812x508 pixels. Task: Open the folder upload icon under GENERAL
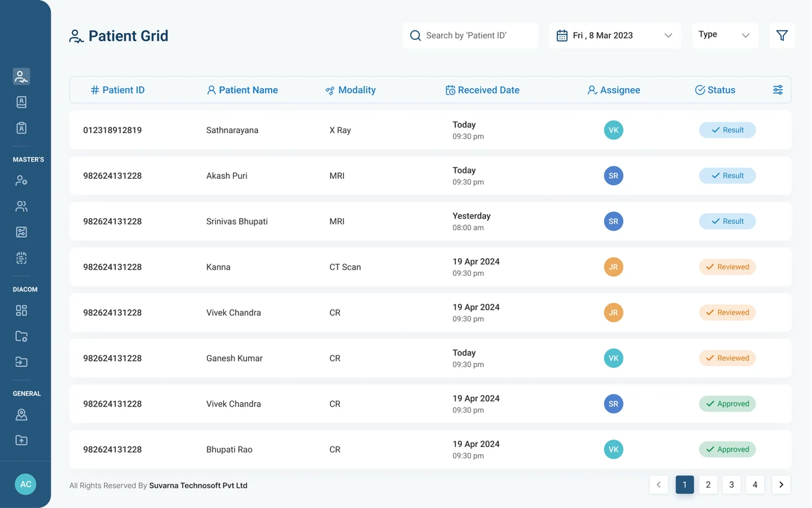click(x=22, y=440)
